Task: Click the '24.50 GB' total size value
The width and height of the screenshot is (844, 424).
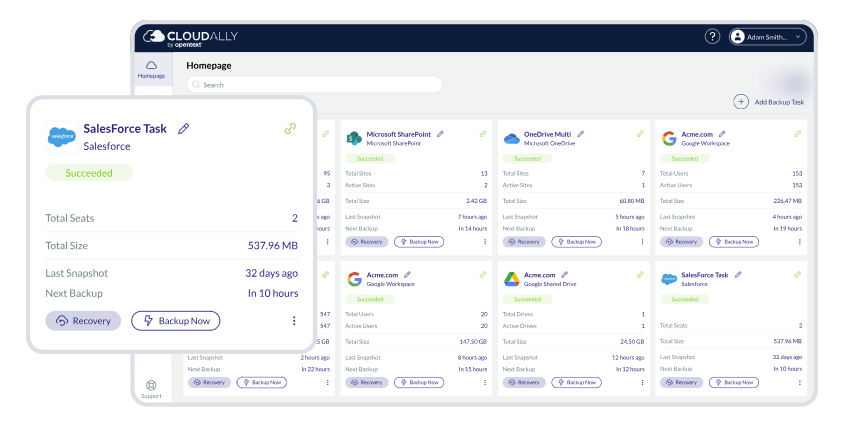Action: 632,342
